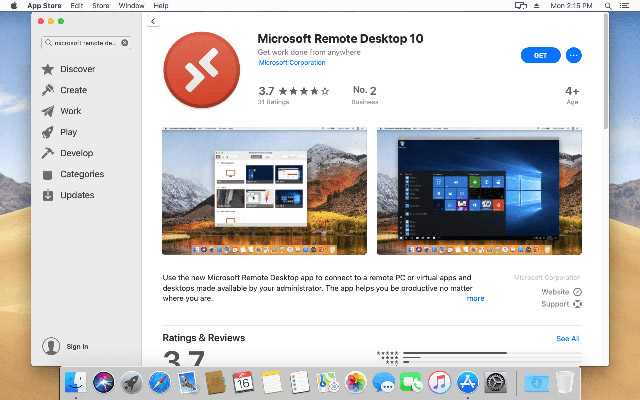Open Photos from the Dock
The height and width of the screenshot is (400, 640).
point(356,382)
